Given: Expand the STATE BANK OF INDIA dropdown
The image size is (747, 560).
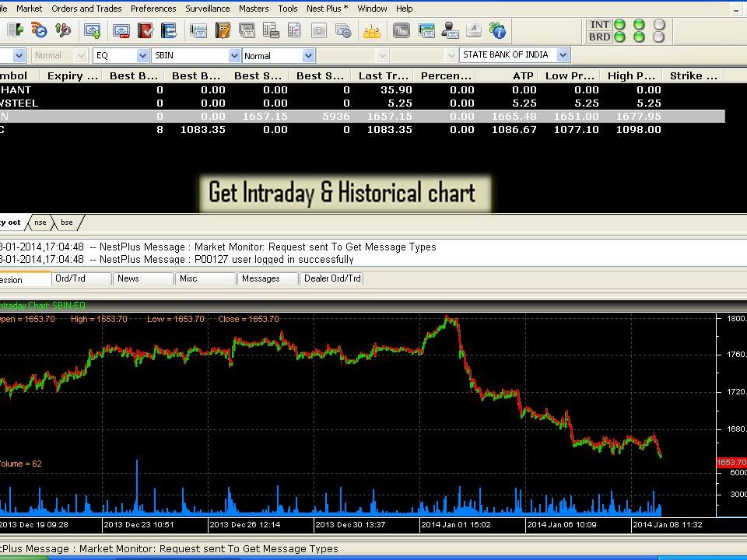Looking at the screenshot, I should pyautogui.click(x=563, y=54).
